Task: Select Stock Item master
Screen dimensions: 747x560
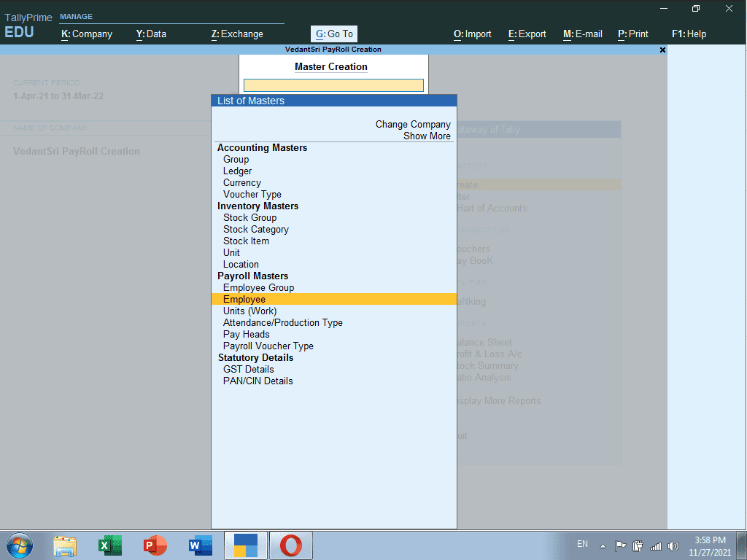Action: (246, 241)
